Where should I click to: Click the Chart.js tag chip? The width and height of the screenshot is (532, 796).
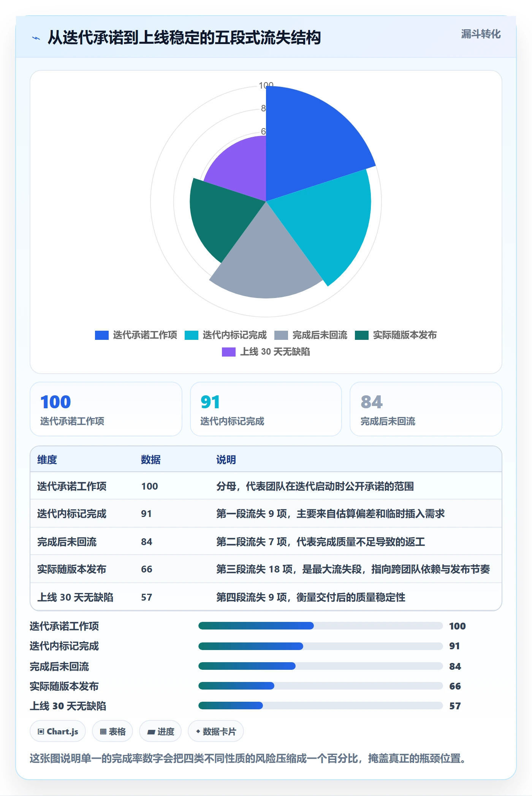[x=58, y=731]
